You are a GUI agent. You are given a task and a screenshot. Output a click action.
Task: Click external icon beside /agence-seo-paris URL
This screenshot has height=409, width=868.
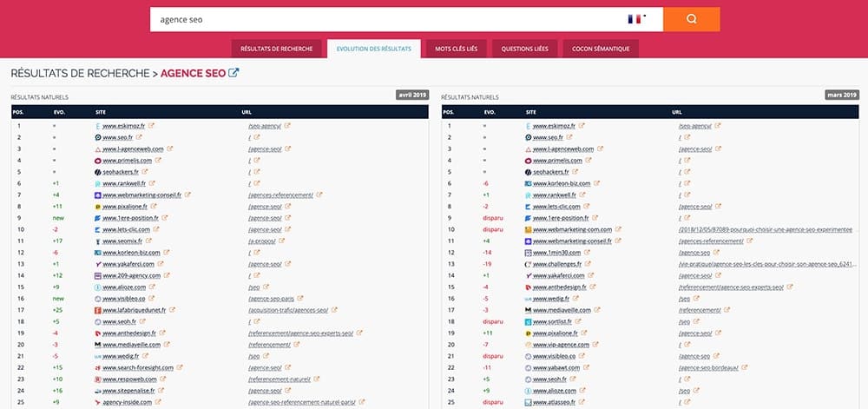click(x=299, y=299)
